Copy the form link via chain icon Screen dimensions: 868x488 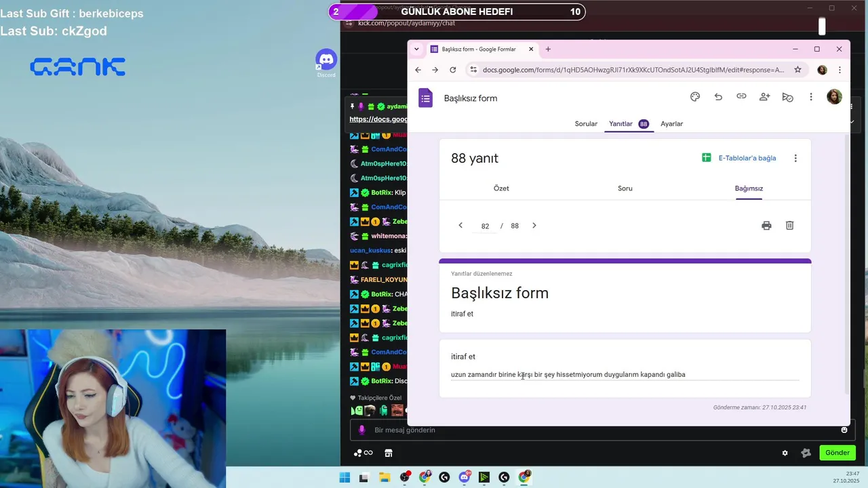(741, 97)
